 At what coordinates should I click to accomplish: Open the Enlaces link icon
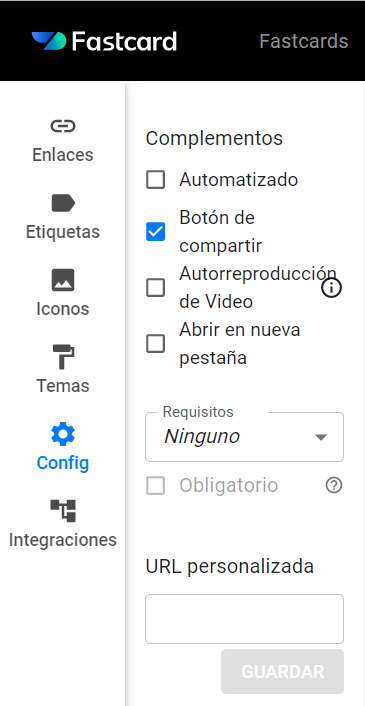tap(63, 126)
